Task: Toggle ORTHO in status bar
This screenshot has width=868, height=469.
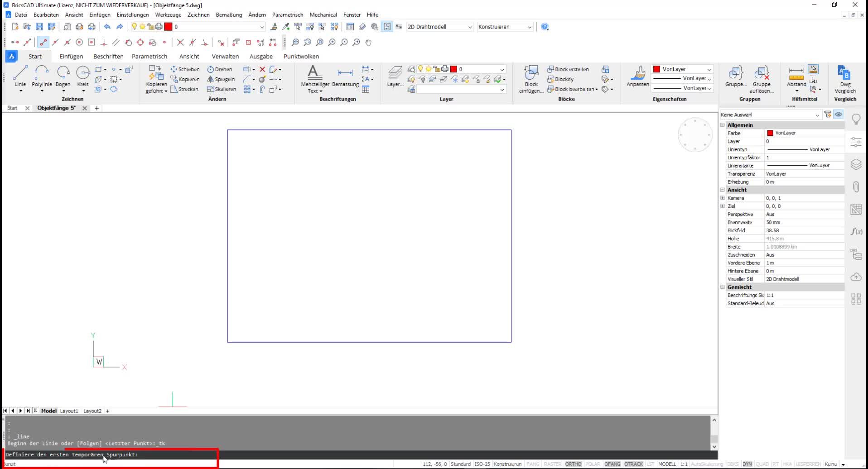Action: 573,464
